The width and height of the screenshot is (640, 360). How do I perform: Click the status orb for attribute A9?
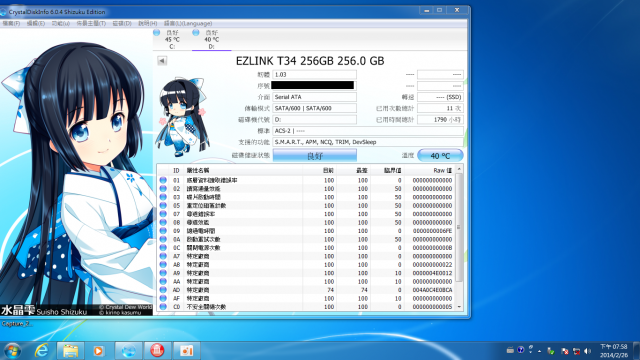(163, 273)
